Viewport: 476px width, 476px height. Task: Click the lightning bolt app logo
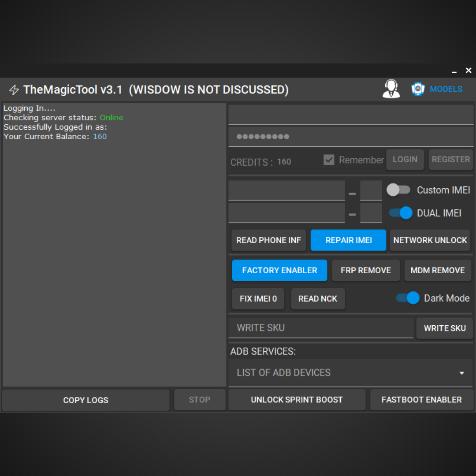[x=14, y=90]
